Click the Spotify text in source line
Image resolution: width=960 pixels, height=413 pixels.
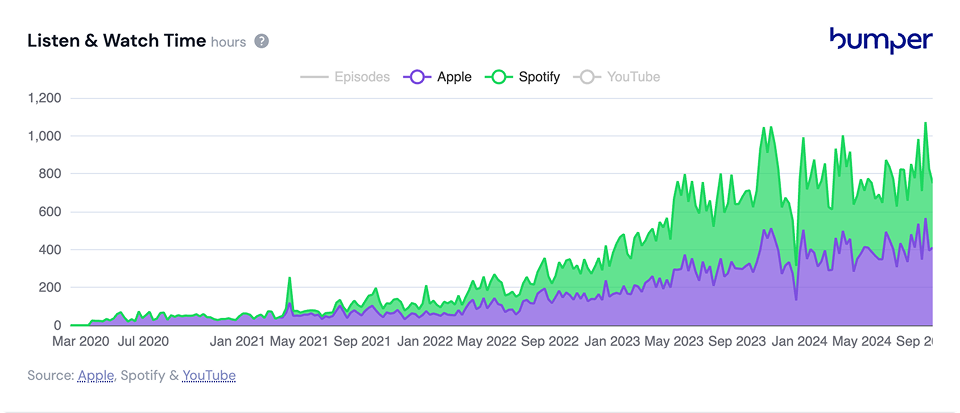point(143,375)
